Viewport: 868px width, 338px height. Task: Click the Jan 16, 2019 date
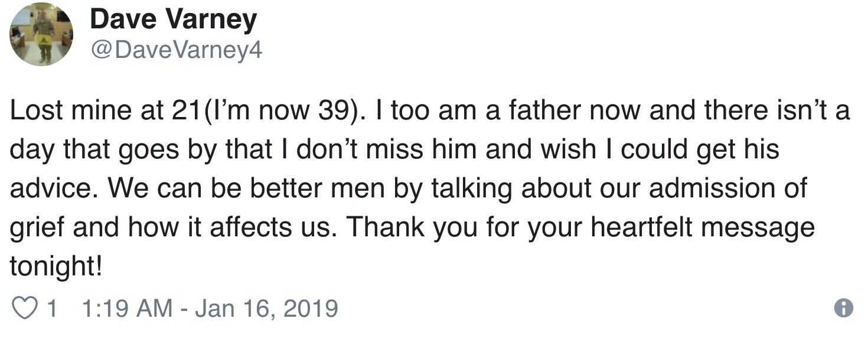266,308
